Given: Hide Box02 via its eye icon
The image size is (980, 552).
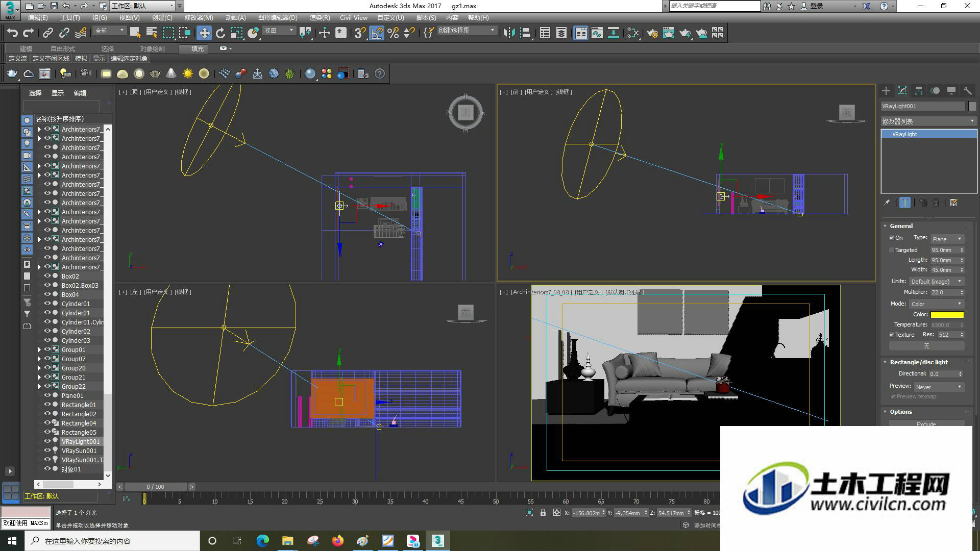Looking at the screenshot, I should pyautogui.click(x=47, y=277).
